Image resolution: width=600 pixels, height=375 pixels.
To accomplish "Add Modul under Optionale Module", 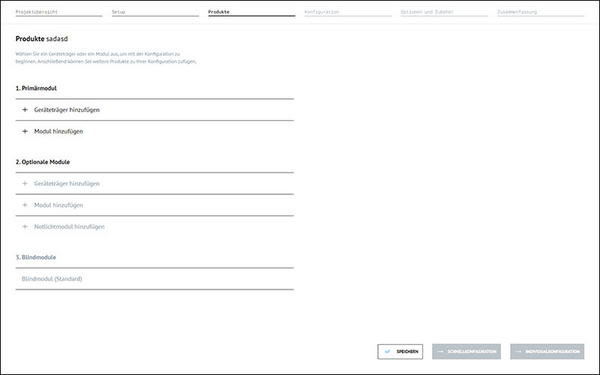I will pos(155,205).
